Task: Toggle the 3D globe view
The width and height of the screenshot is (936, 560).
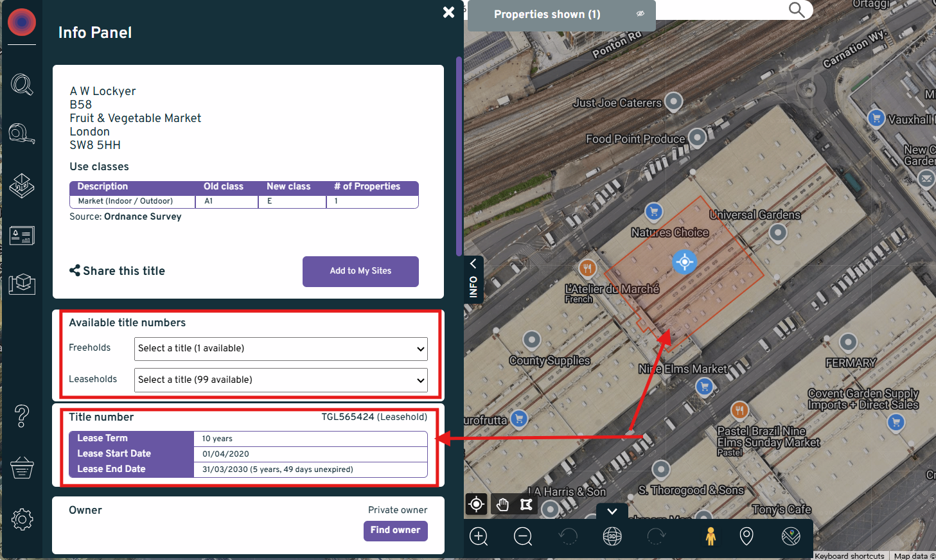Action: pos(612,536)
